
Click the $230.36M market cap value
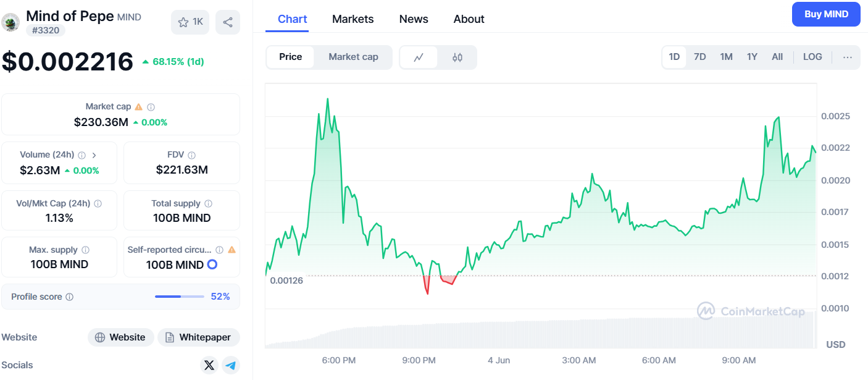click(101, 122)
